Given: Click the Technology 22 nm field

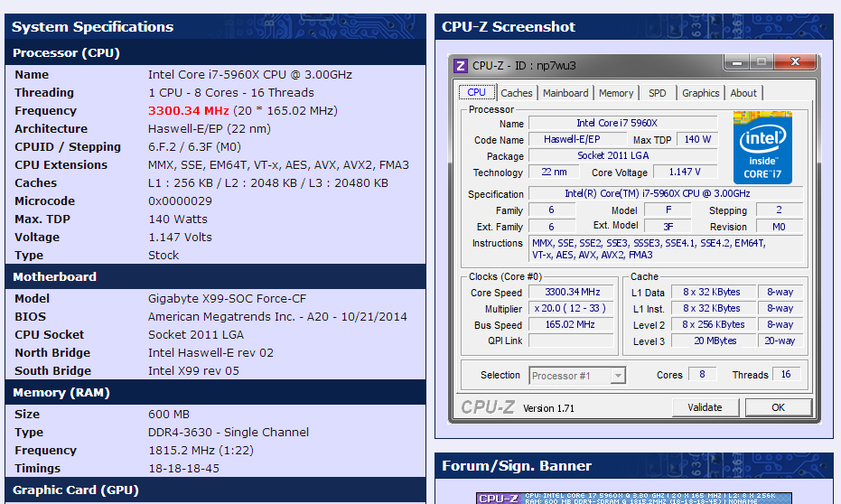Looking at the screenshot, I should tap(554, 173).
